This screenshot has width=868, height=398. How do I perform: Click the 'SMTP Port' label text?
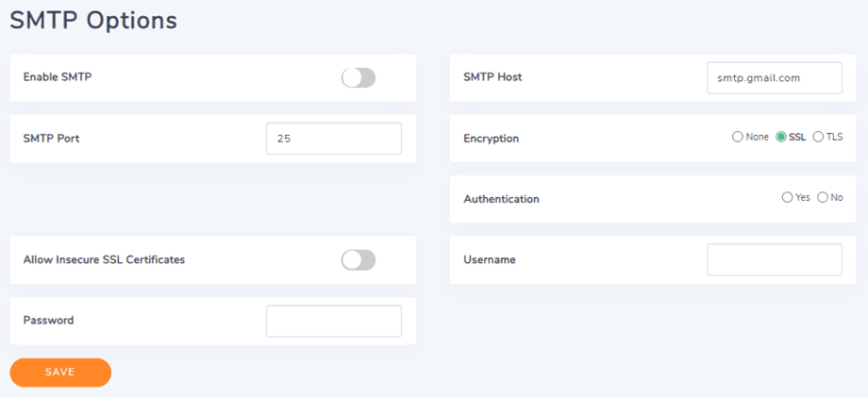pos(51,138)
